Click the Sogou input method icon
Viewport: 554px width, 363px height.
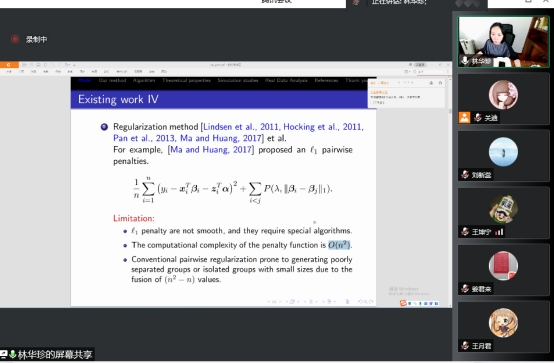pyautogui.click(x=403, y=303)
